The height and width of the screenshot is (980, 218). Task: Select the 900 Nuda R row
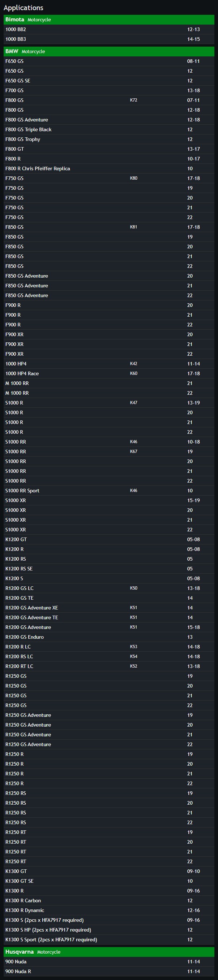109,972
